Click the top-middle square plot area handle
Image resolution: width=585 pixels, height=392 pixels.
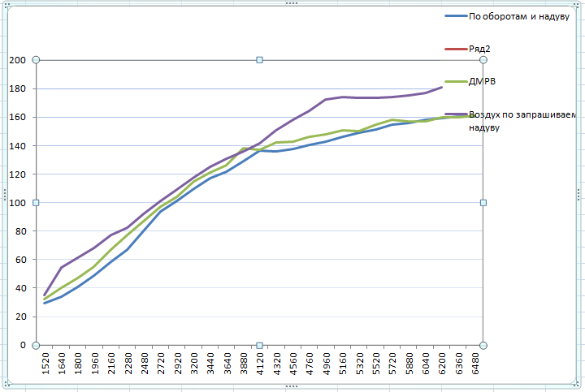[259, 60]
